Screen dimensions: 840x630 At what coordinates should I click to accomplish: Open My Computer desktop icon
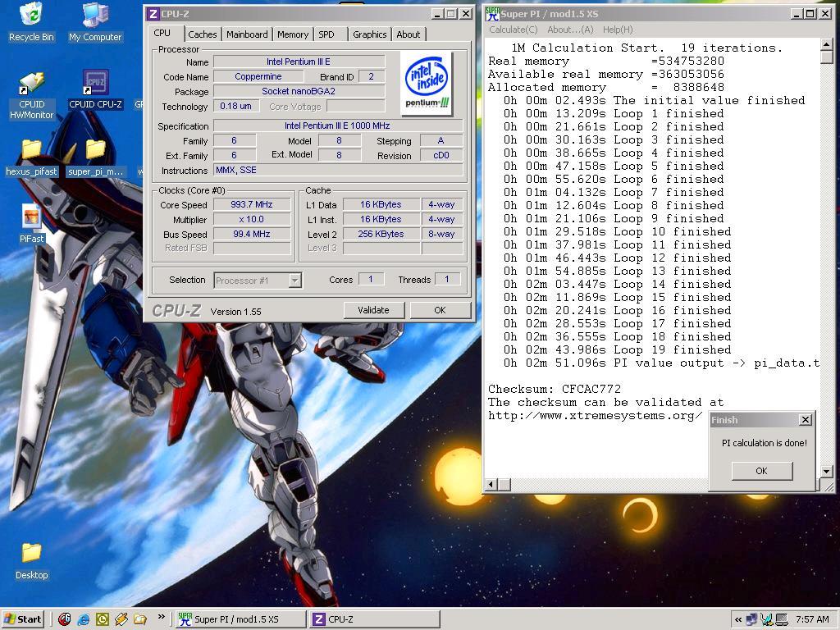point(95,22)
